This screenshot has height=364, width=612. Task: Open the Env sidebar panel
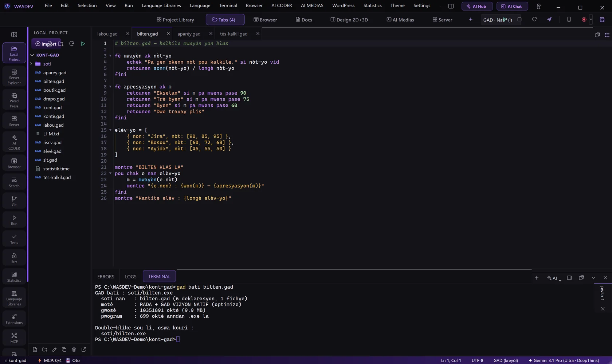pos(14,258)
